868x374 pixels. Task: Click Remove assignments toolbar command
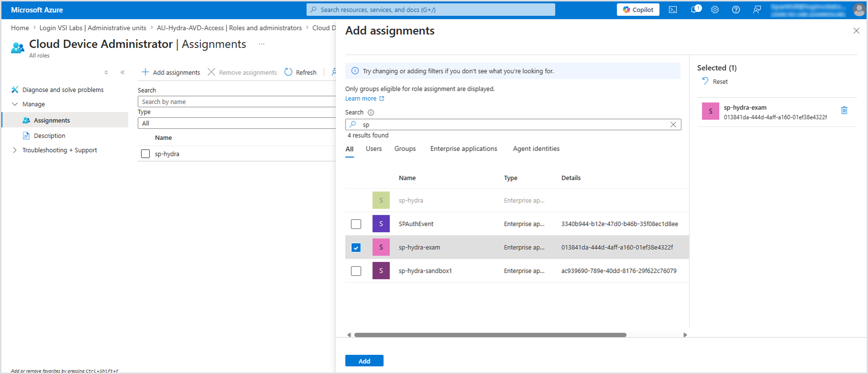coord(242,72)
